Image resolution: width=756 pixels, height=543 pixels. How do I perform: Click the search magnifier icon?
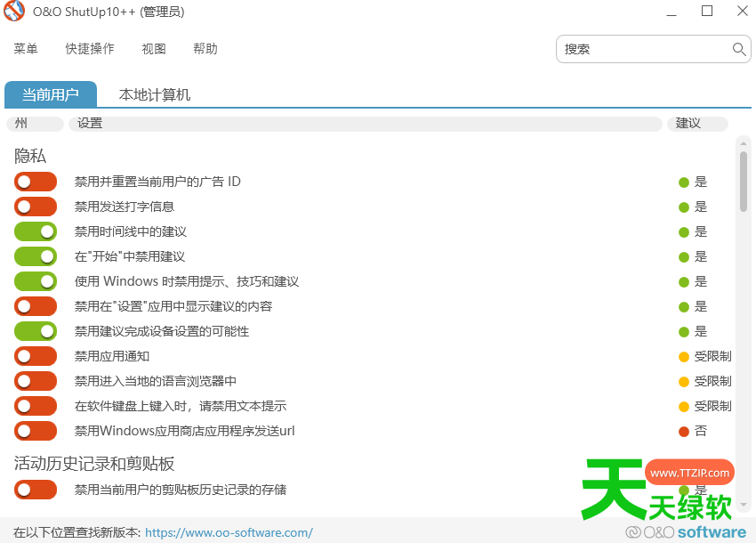[x=738, y=49]
